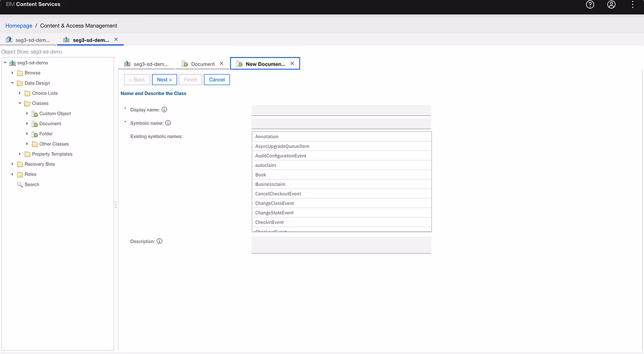Select Businessclaim in the list
Viewport: 644px width, 354px height.
[x=342, y=184]
